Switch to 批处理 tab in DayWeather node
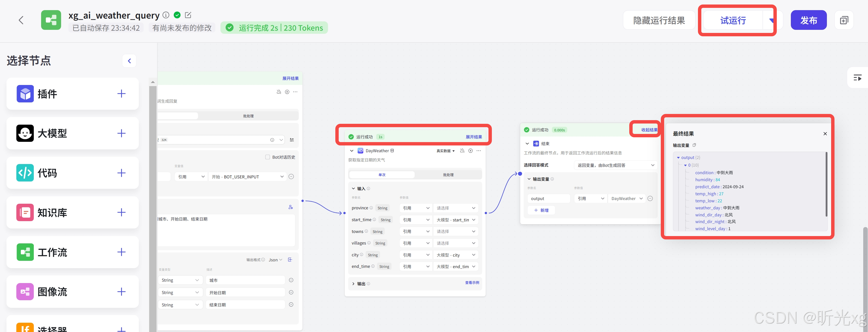This screenshot has height=332, width=868. coord(448,175)
